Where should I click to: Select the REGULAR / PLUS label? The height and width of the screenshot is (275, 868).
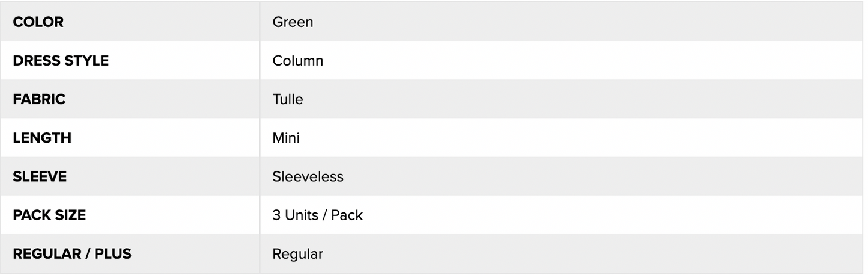tap(72, 253)
